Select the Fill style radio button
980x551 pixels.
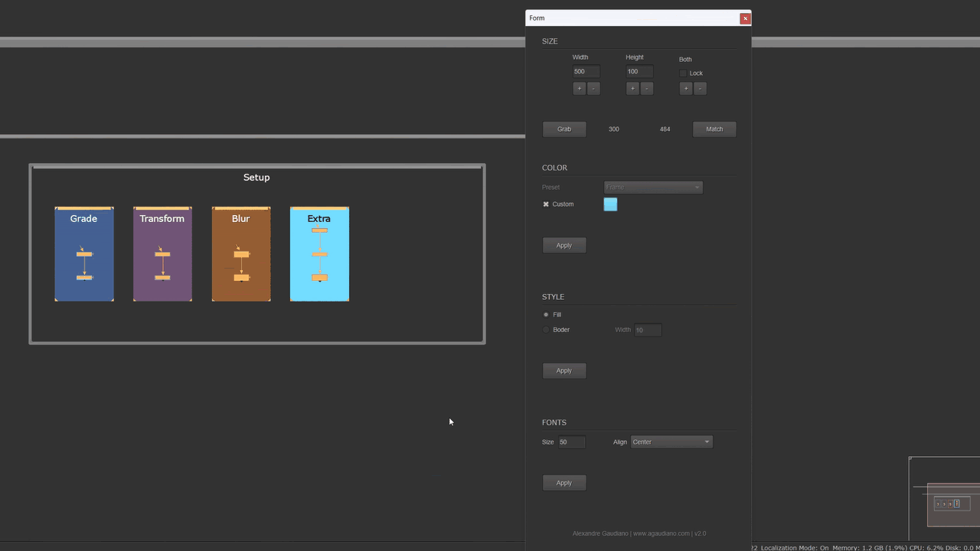coord(546,315)
